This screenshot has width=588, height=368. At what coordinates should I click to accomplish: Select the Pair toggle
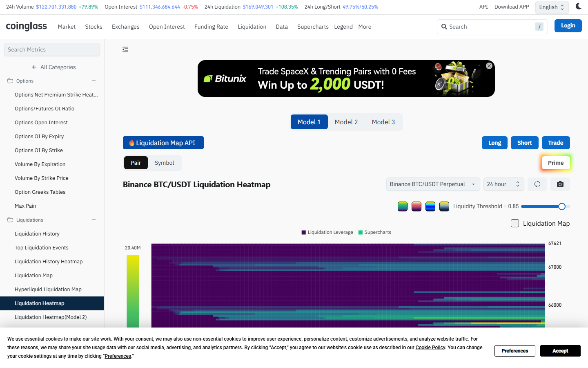136,163
